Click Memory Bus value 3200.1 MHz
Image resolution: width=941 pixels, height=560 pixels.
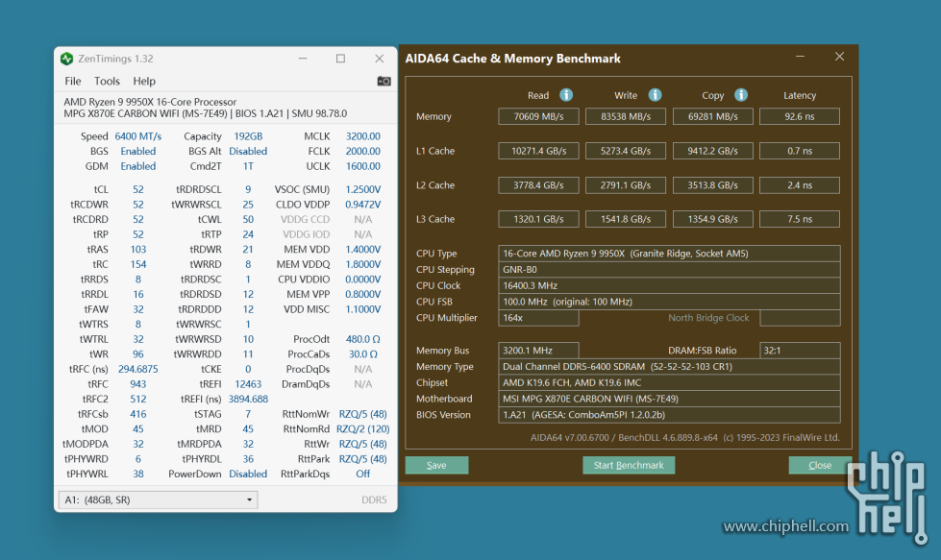pyautogui.click(x=538, y=351)
